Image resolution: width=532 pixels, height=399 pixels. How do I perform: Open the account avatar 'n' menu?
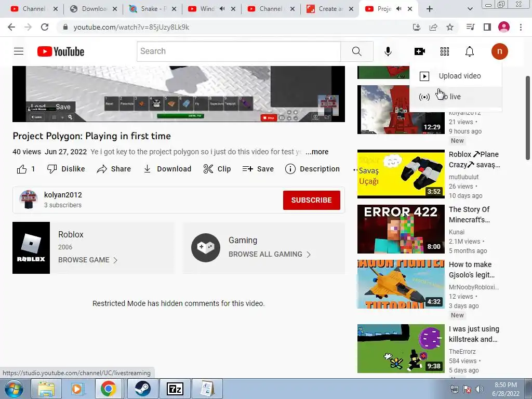(499, 51)
